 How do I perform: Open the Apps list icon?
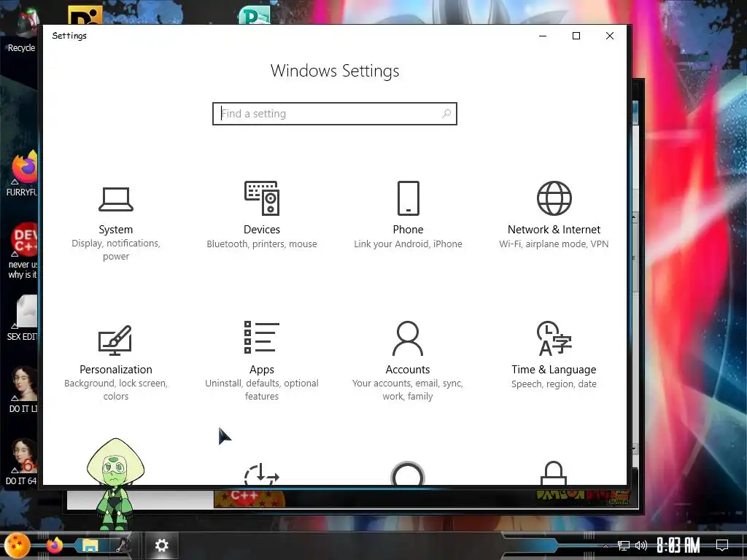[x=262, y=337]
